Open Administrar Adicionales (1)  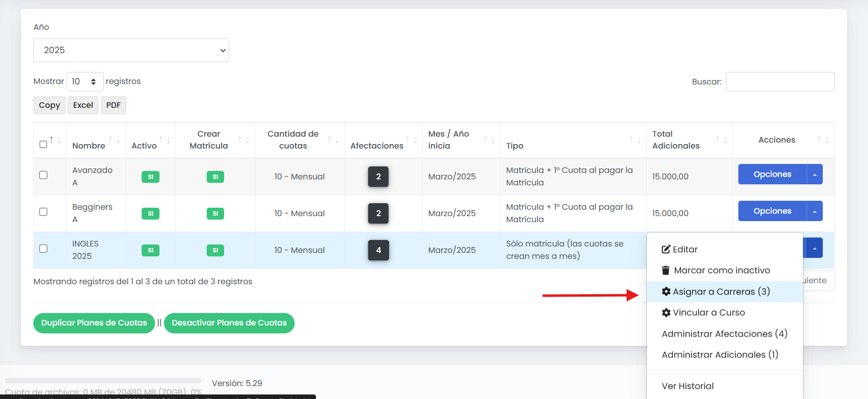coord(725,355)
